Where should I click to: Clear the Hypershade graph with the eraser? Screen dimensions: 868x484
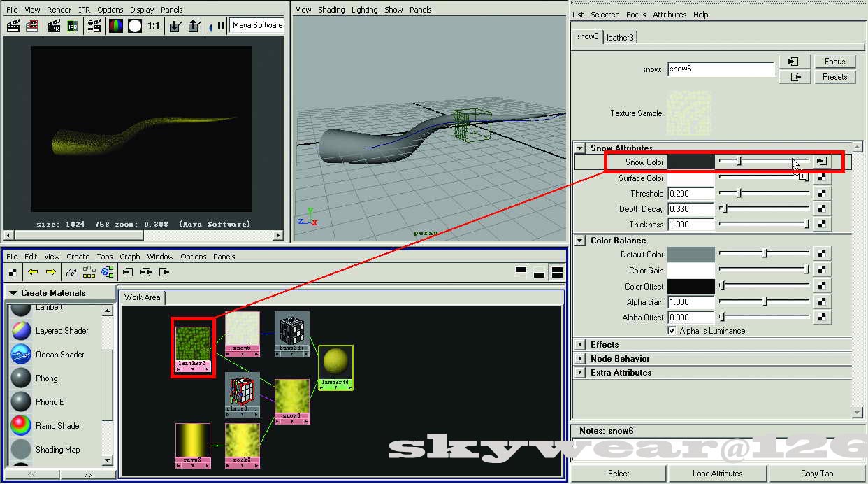[71, 271]
